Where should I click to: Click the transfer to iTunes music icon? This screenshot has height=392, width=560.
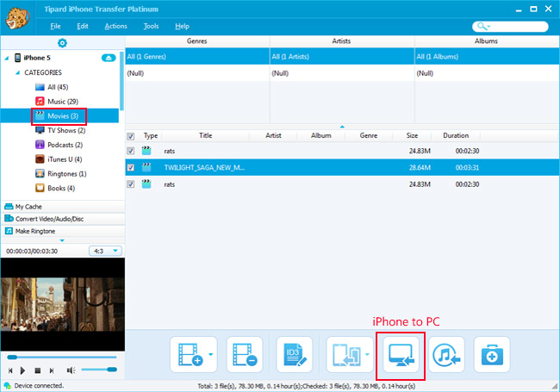[x=446, y=354]
